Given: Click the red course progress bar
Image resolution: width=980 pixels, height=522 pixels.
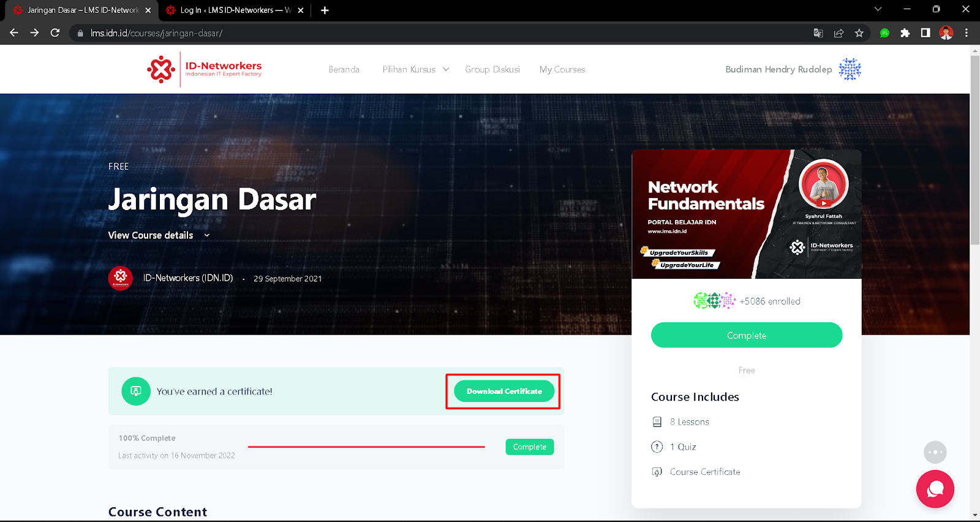Looking at the screenshot, I should [x=366, y=447].
